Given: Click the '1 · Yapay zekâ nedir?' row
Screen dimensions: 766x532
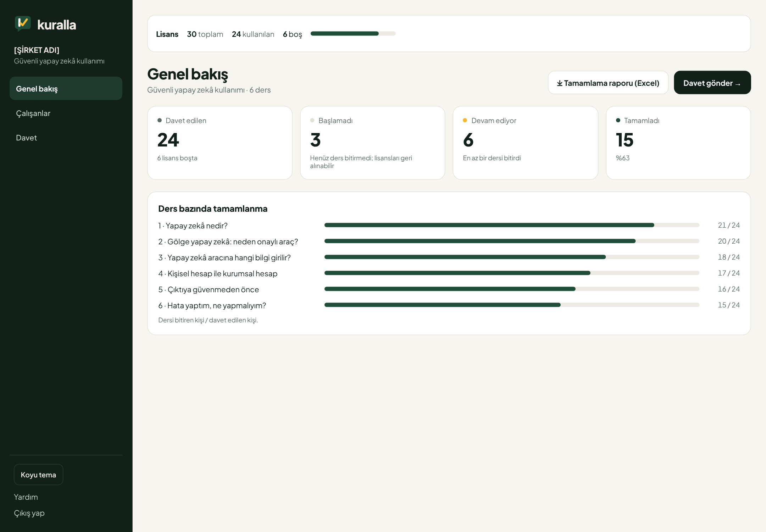Looking at the screenshot, I should [x=449, y=226].
